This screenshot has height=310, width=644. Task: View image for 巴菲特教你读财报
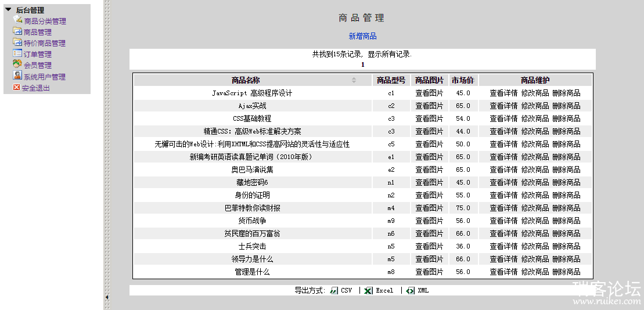[429, 208]
